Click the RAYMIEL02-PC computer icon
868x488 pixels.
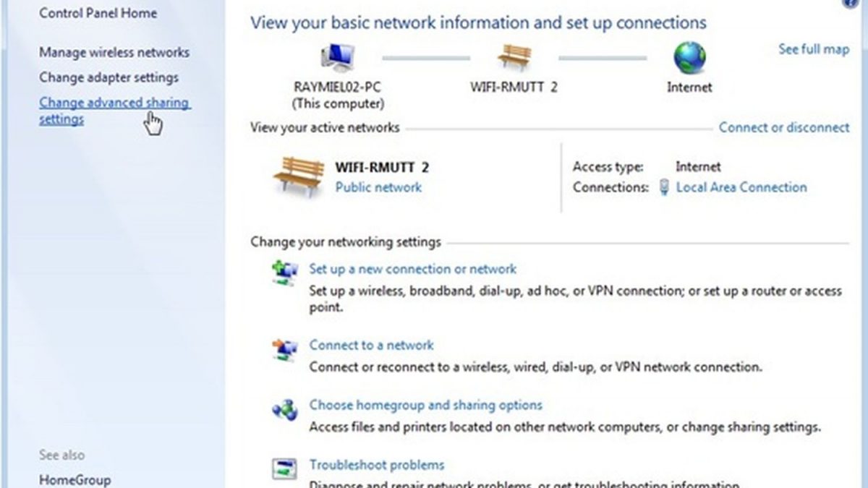tap(336, 58)
